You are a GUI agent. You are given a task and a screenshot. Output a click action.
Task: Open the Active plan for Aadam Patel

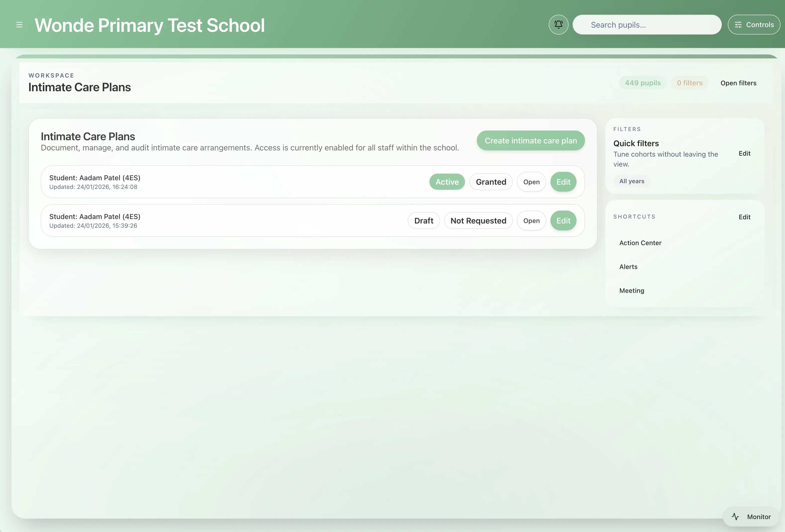531,182
